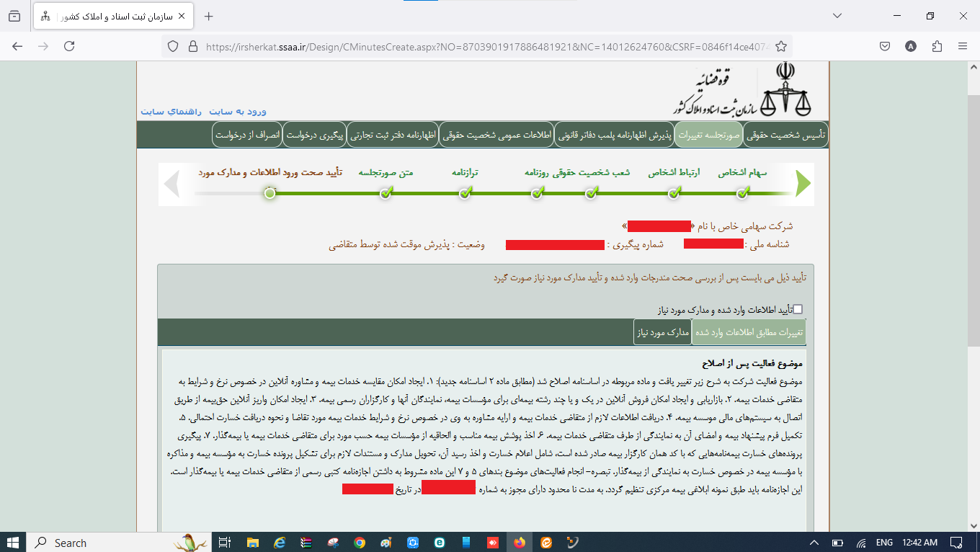
Task: Open File Explorer from taskbar
Action: click(253, 543)
